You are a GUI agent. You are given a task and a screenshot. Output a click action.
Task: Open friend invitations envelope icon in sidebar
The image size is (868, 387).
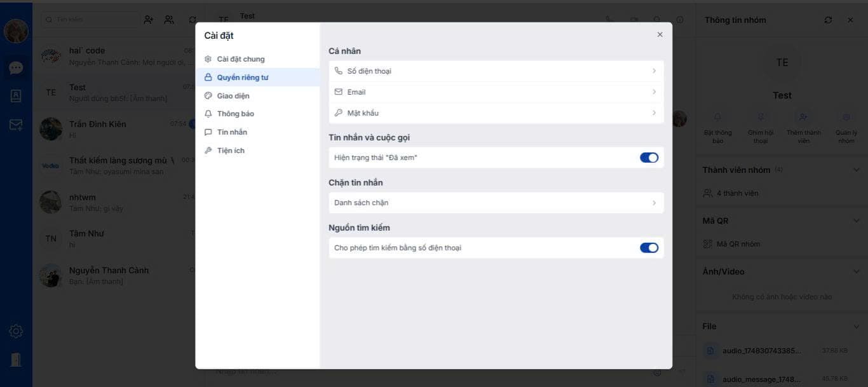[x=16, y=125]
